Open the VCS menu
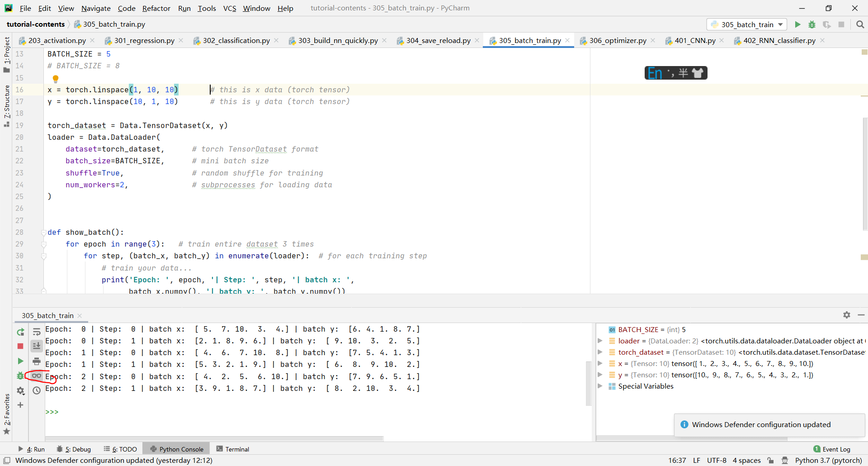 230,8
